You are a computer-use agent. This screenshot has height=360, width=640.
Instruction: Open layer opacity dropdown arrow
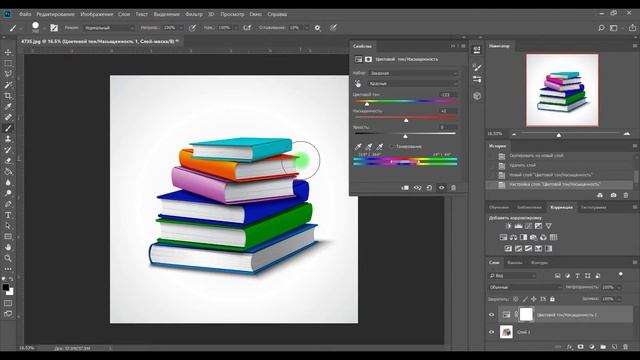(x=619, y=287)
